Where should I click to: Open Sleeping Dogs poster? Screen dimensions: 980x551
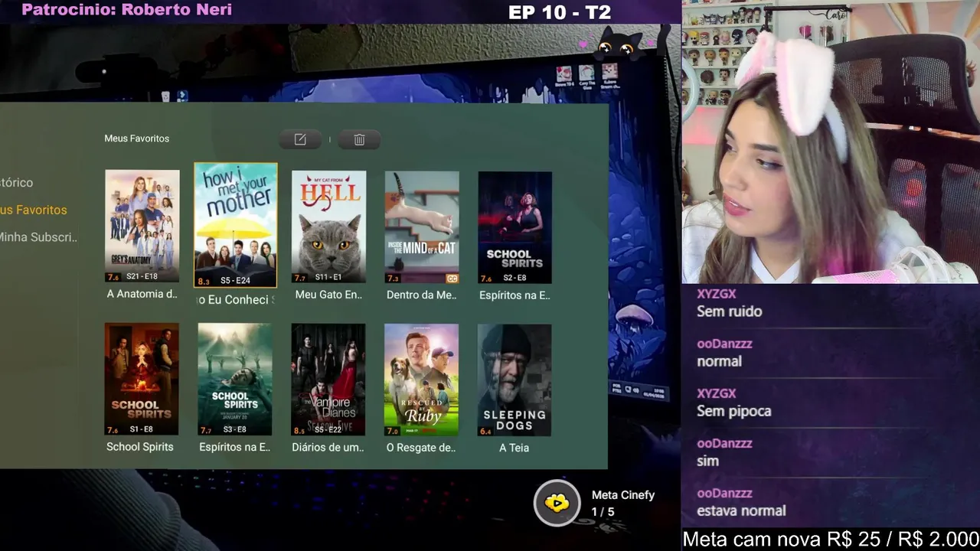514,380
